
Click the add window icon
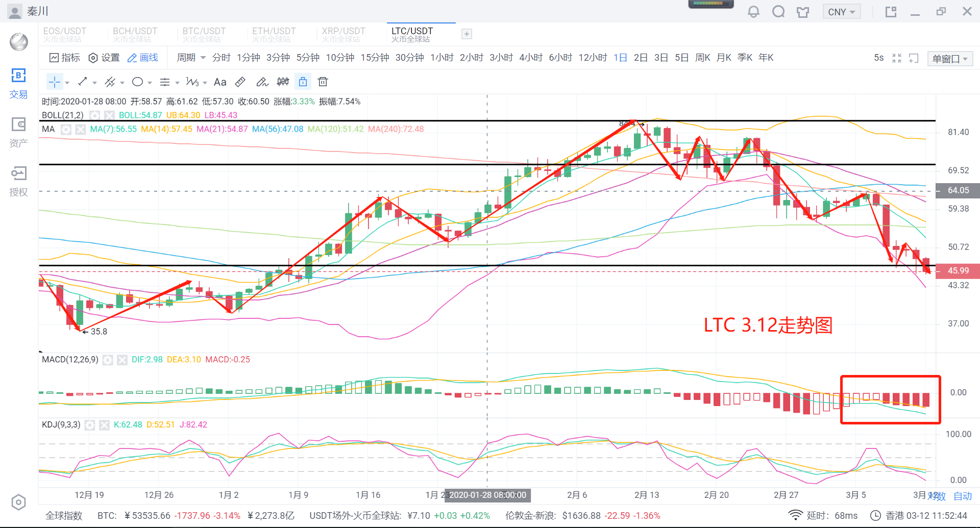click(x=914, y=58)
